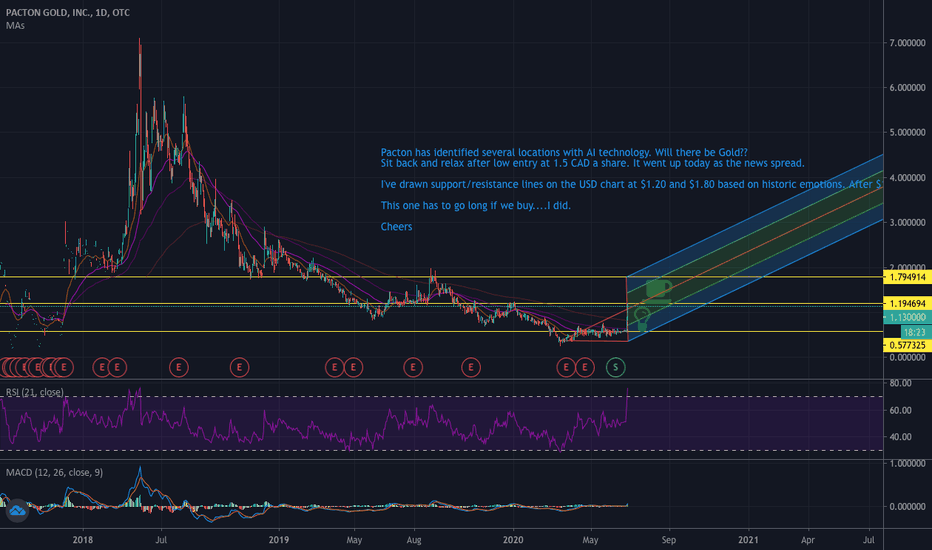Click the 1.130000 current price label
This screenshot has width=932, height=550.
907,318
